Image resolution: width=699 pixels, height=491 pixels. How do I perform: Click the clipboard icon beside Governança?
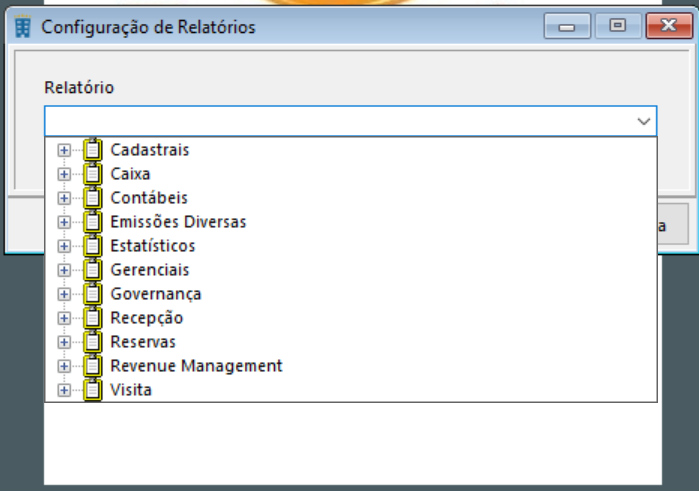93,294
